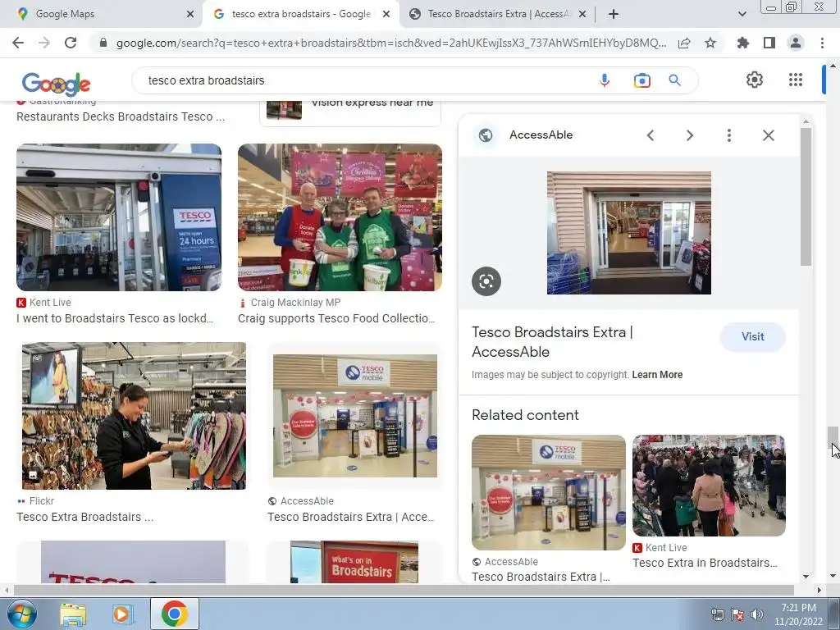This screenshot has width=840, height=630.
Task: Open the Learn More copyright link
Action: [657, 375]
